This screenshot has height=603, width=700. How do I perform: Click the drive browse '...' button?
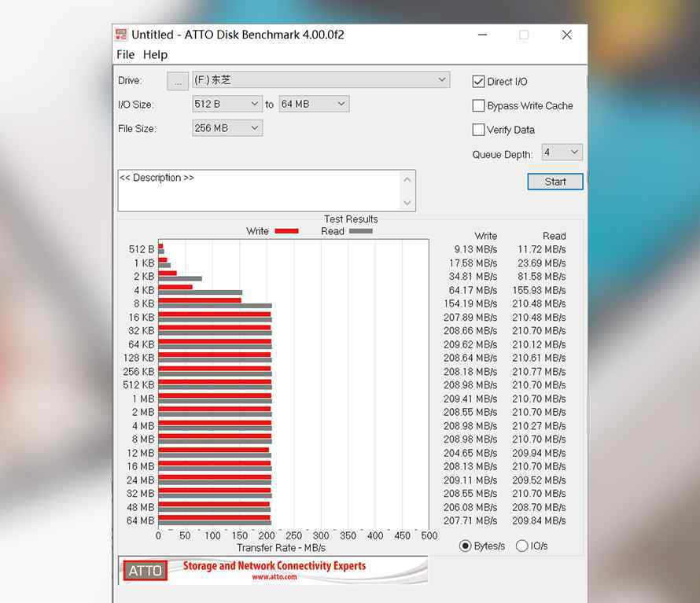point(178,81)
